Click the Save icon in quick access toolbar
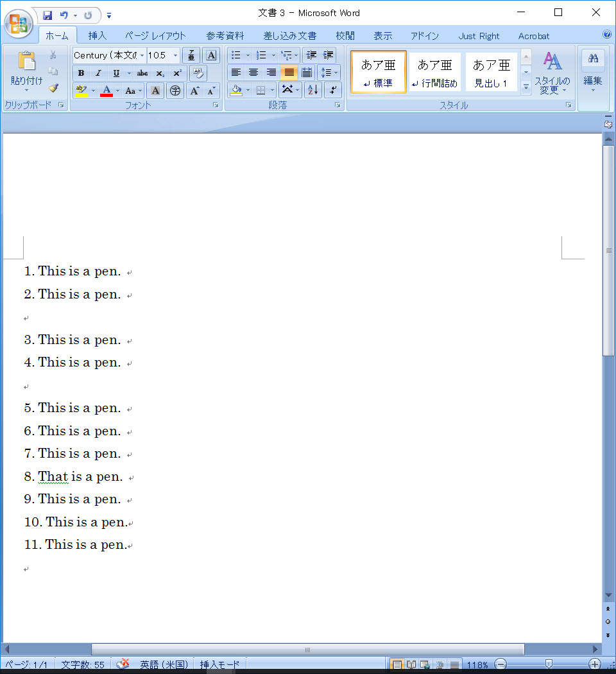This screenshot has height=674, width=616. coord(47,15)
